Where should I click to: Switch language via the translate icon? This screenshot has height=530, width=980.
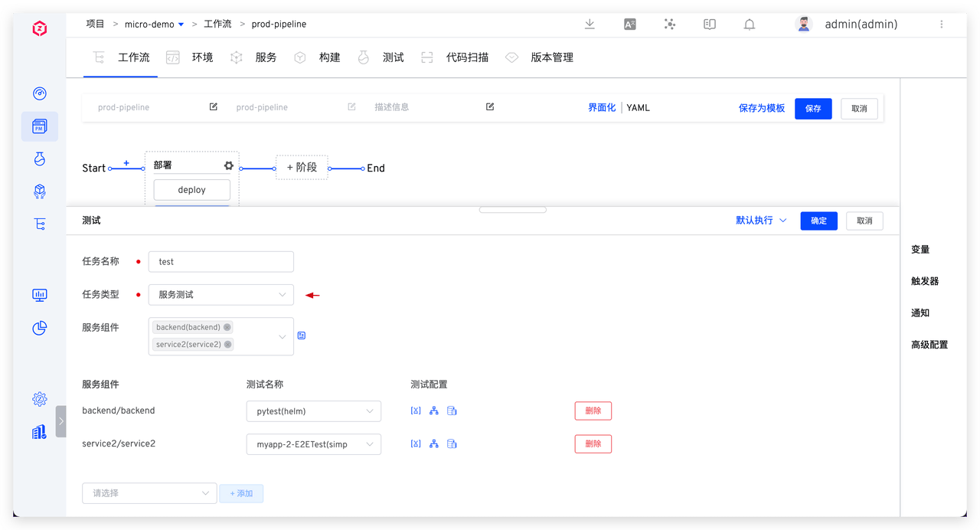tap(629, 24)
